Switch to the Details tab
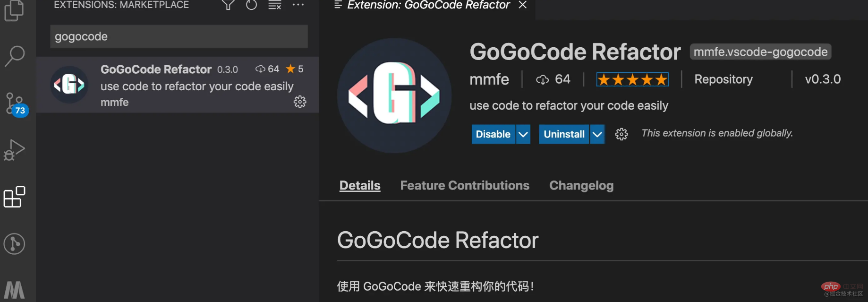The height and width of the screenshot is (302, 868). coord(360,185)
